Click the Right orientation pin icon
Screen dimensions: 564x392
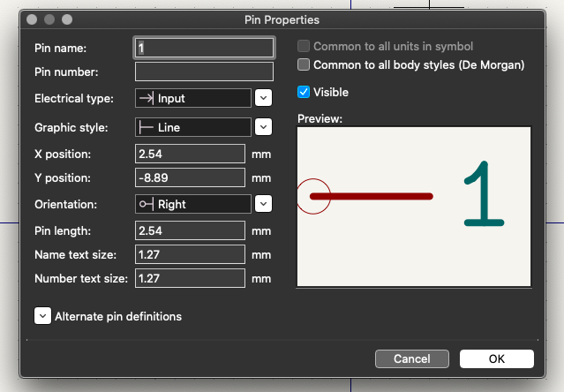click(x=147, y=204)
